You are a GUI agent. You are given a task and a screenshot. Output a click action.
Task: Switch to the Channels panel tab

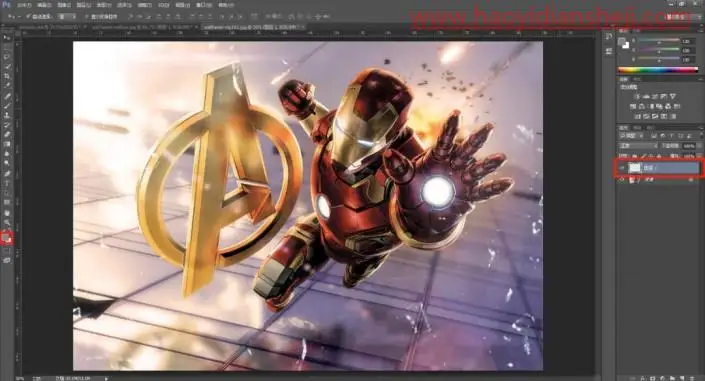point(637,128)
